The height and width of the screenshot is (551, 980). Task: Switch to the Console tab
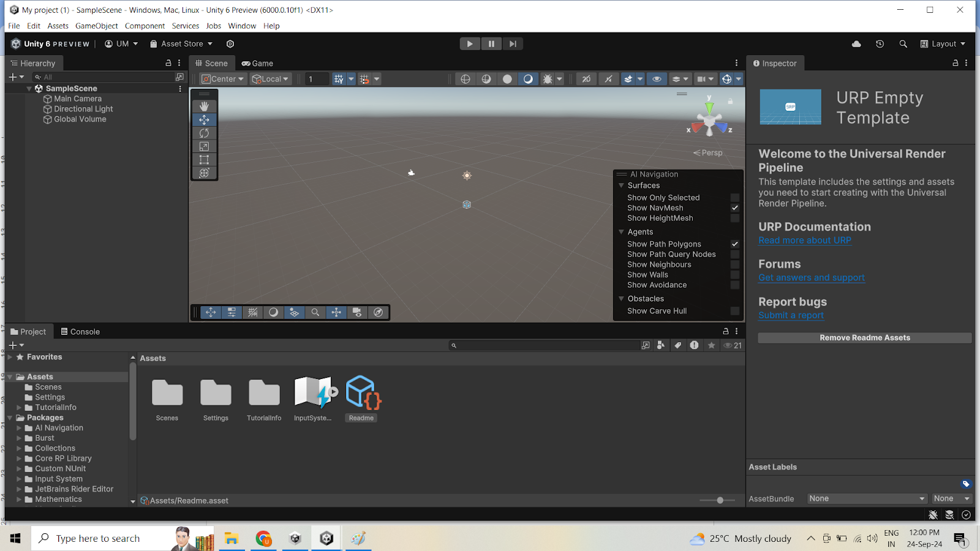pos(80,332)
